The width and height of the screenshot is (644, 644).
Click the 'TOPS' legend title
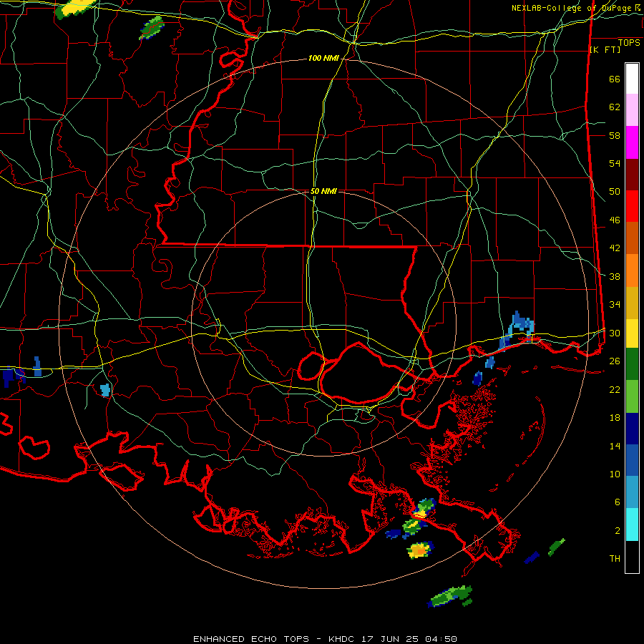click(629, 43)
